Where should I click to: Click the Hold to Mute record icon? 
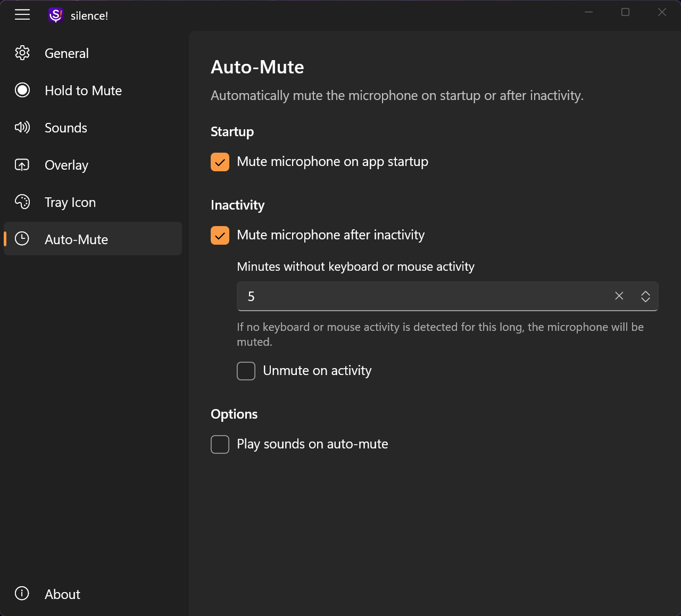(22, 90)
